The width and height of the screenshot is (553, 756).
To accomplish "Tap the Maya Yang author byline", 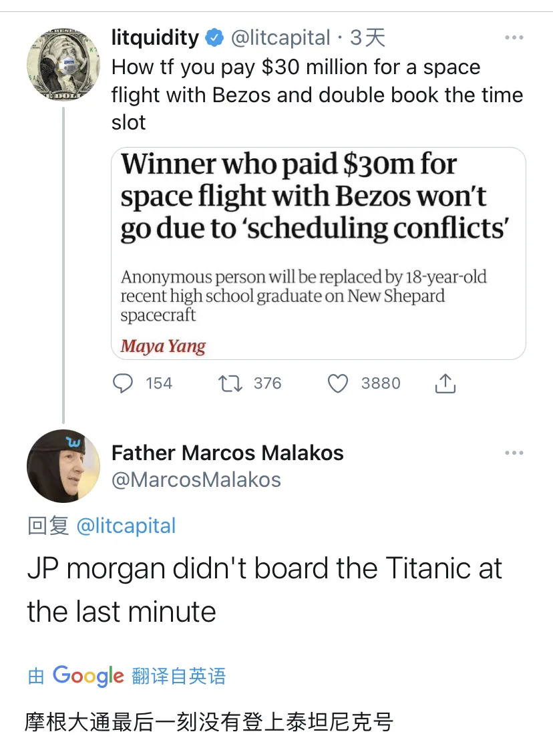I will click(x=163, y=346).
